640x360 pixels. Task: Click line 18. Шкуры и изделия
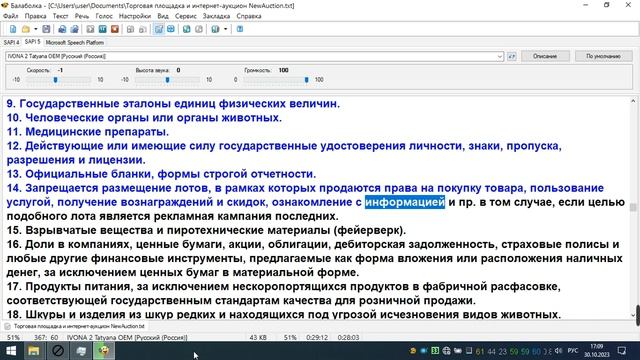(284, 314)
